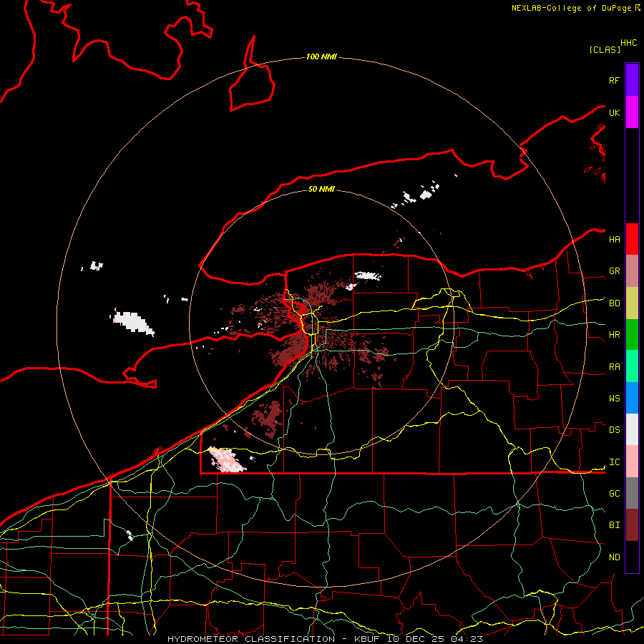Screen dimensions: 644x644
Task: Select the BD yellow legend block
Action: coord(632,303)
